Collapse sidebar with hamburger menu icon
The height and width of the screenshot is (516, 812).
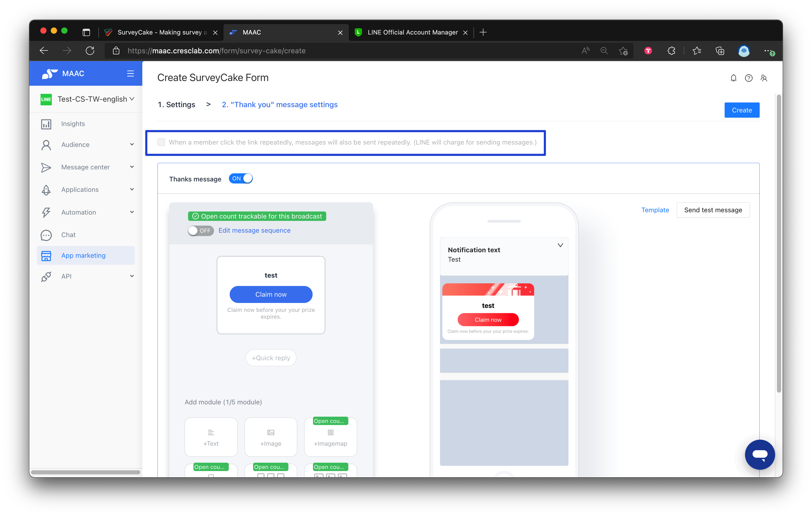tap(131, 73)
